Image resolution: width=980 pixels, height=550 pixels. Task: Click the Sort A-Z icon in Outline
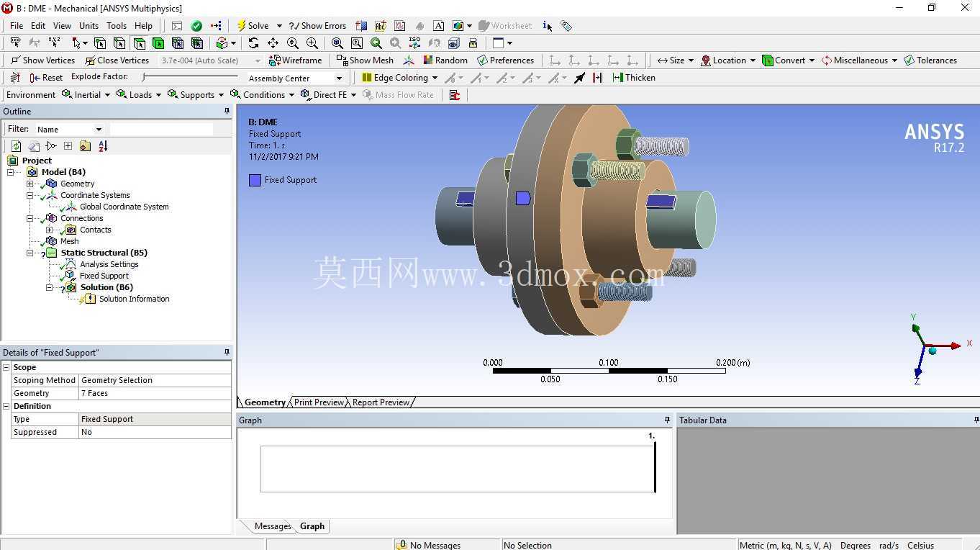103,146
